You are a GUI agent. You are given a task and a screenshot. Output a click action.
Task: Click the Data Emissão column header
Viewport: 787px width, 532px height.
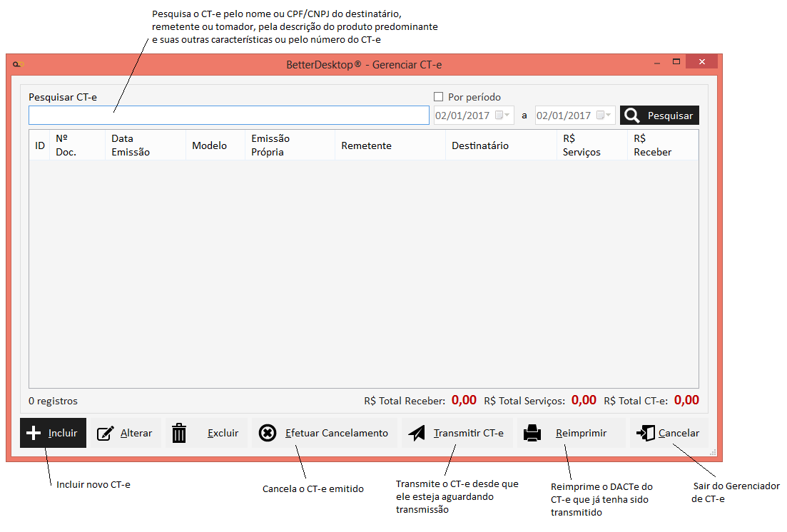(131, 145)
